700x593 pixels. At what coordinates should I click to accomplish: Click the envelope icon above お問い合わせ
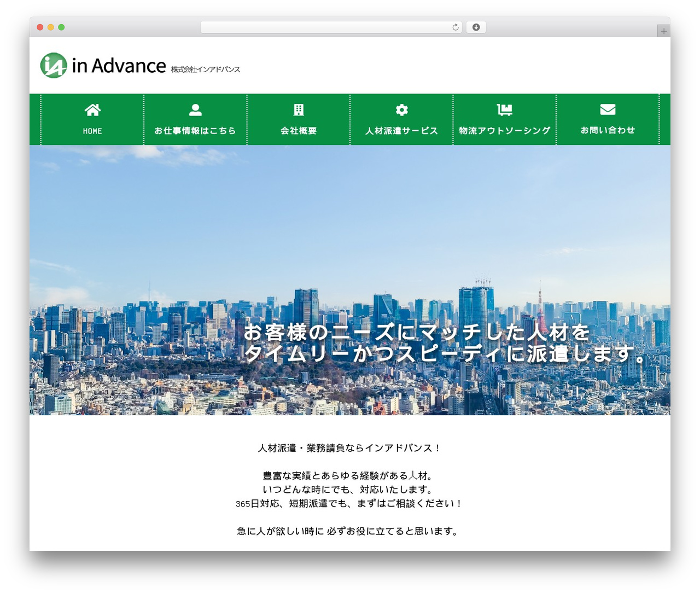(608, 109)
